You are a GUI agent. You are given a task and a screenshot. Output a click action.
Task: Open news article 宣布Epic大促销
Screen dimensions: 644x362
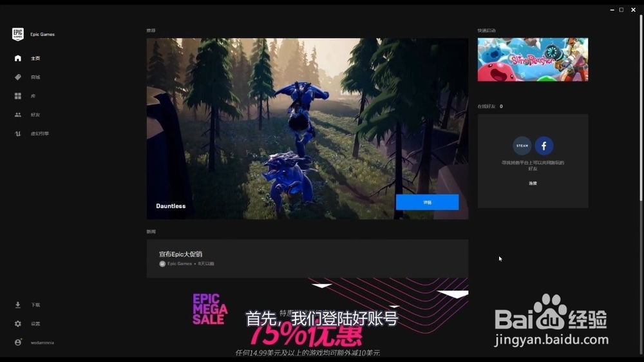click(x=307, y=259)
